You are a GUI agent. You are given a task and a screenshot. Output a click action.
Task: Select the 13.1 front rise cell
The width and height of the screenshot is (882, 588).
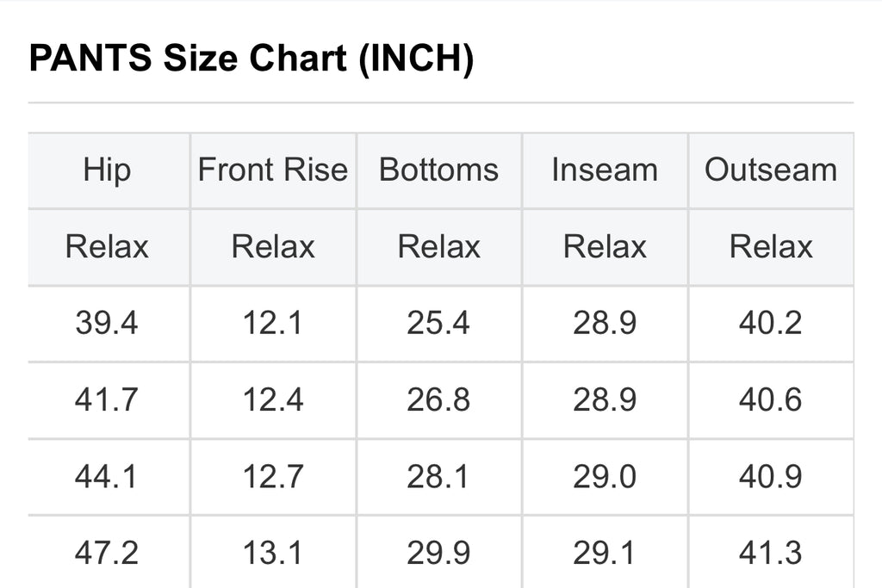pos(273,553)
